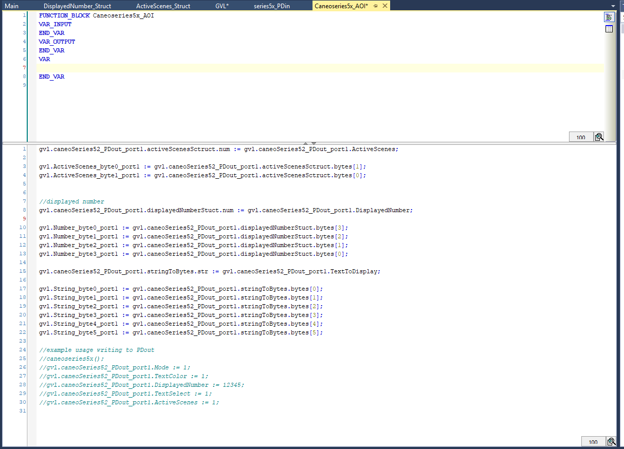
Task: Click the gvl.String_byte4_port1 line
Action: click(x=181, y=324)
